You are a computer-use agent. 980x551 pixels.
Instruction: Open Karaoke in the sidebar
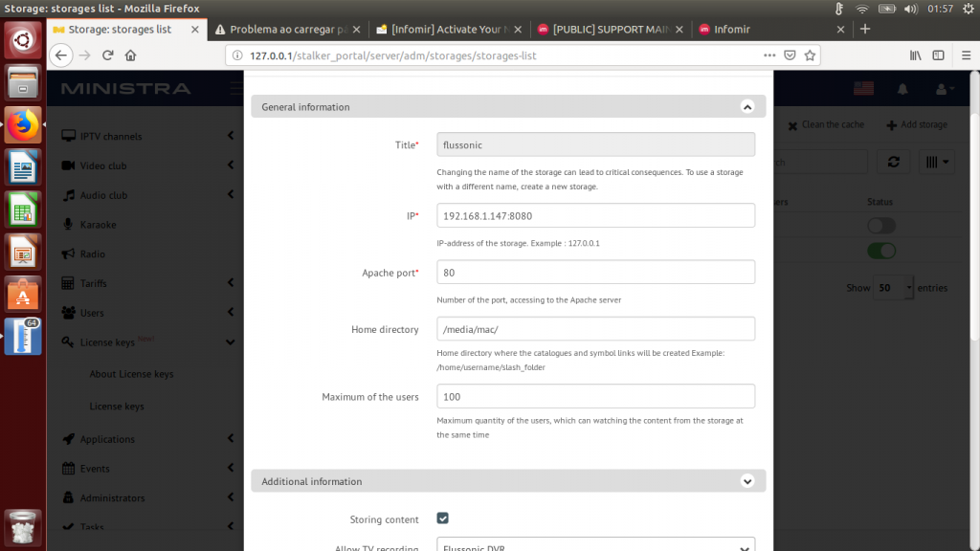point(99,225)
